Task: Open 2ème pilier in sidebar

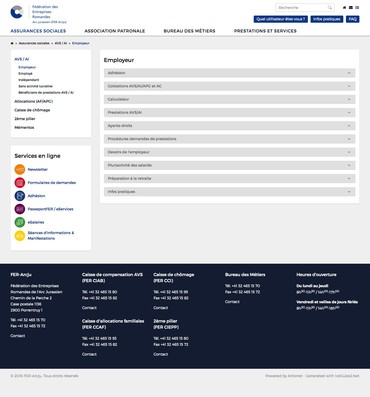Action: click(x=25, y=119)
